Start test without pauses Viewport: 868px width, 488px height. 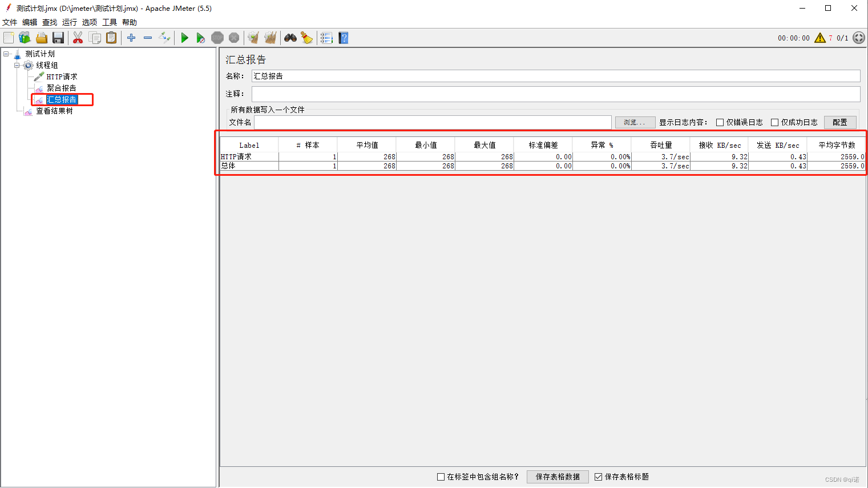click(200, 38)
